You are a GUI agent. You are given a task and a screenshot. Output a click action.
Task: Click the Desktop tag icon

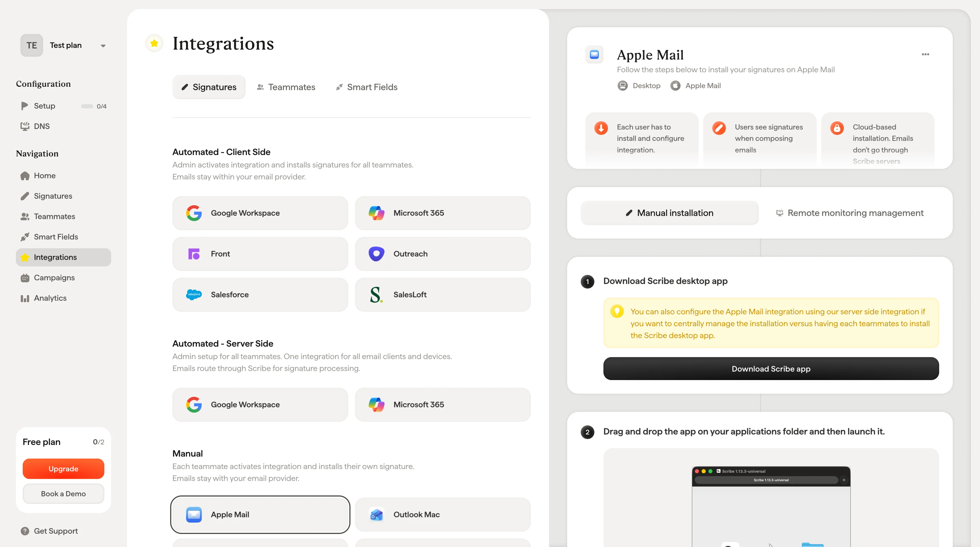[623, 86]
